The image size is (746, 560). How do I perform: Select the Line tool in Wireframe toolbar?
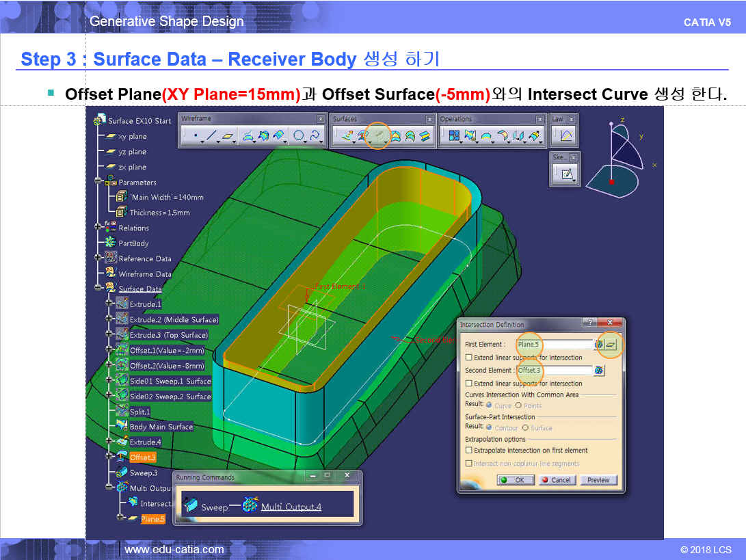coord(212,137)
